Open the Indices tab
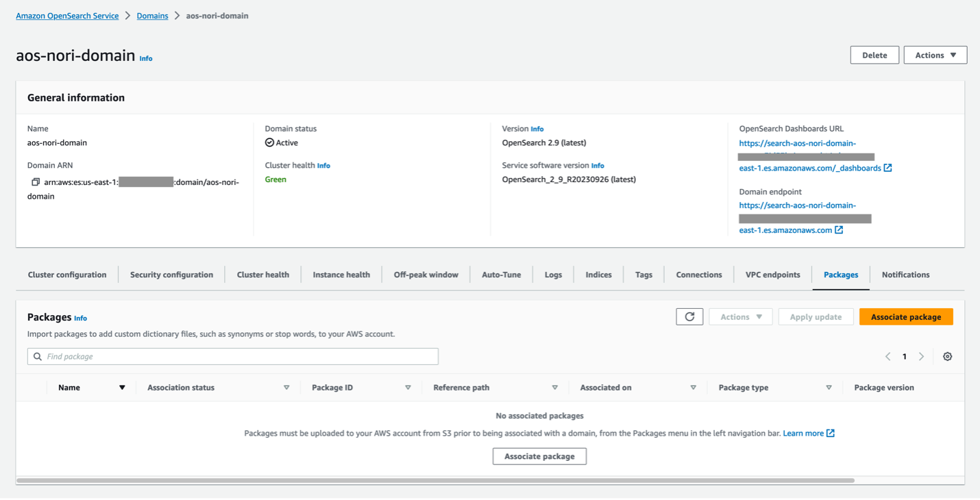This screenshot has width=980, height=500. point(598,275)
